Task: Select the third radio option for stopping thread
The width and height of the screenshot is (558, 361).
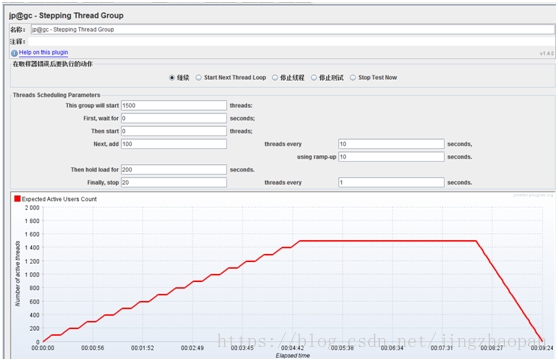Action: pos(275,78)
